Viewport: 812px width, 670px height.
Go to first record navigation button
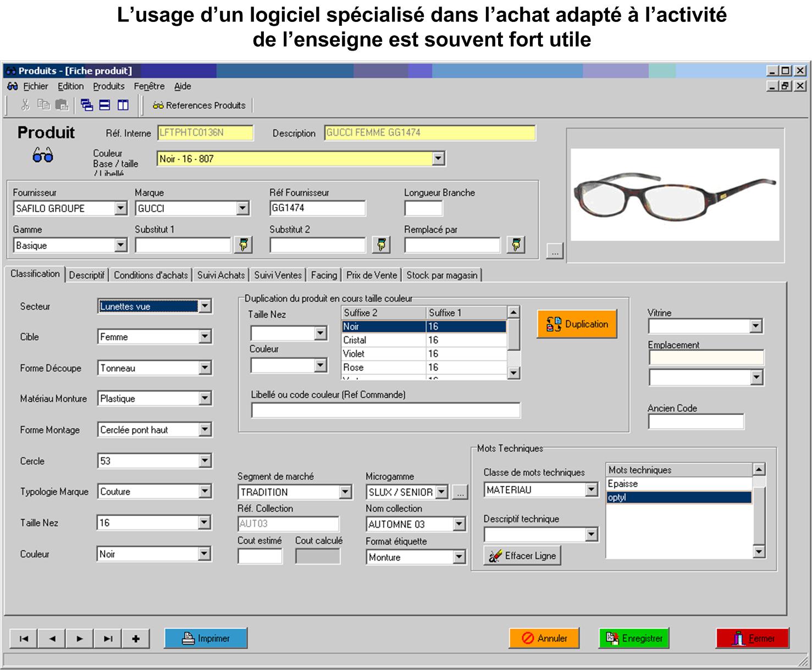click(24, 639)
